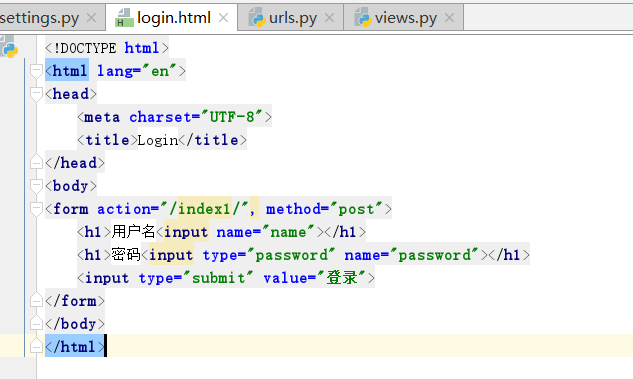Click the meta charset="UTF-8" line
633x379 pixels.
[x=174, y=117]
